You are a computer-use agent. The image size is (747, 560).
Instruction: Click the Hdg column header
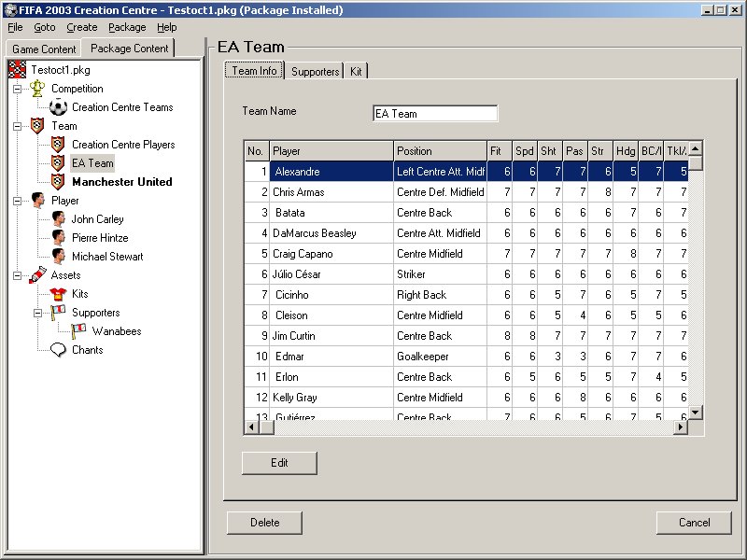(x=626, y=151)
